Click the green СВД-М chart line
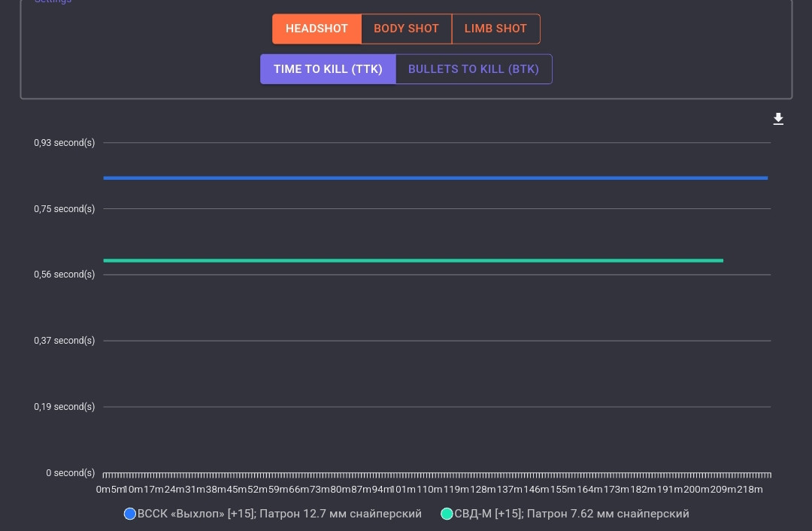Image resolution: width=812 pixels, height=531 pixels. 414,260
